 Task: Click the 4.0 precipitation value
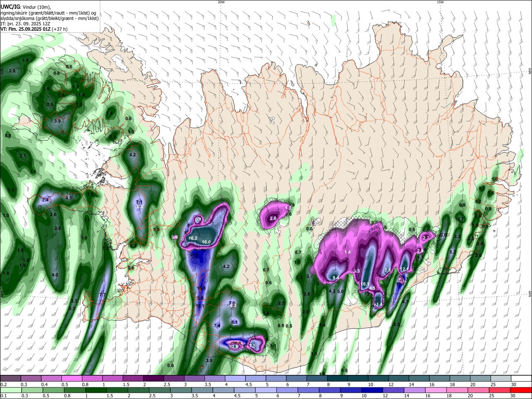[55, 275]
